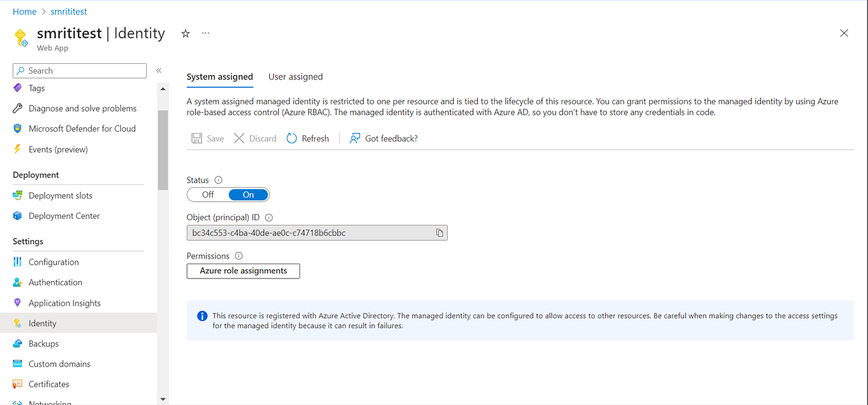Click the Events lightning bolt icon
This screenshot has height=405, width=868.
(17, 149)
